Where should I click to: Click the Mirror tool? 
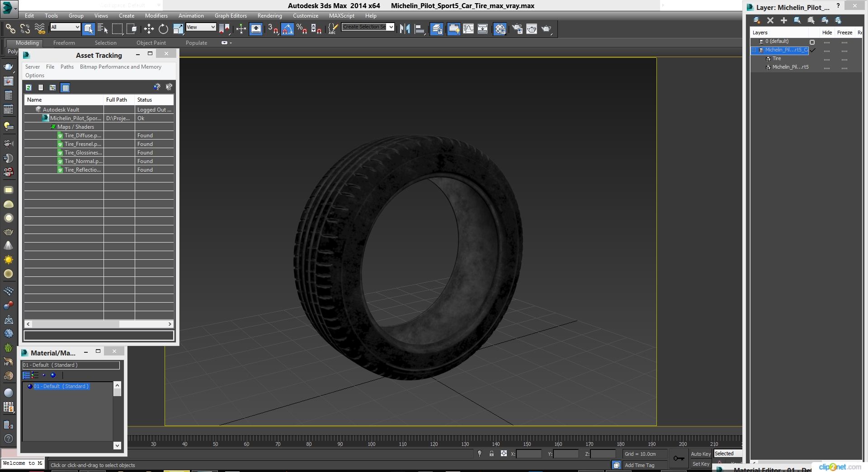click(405, 29)
